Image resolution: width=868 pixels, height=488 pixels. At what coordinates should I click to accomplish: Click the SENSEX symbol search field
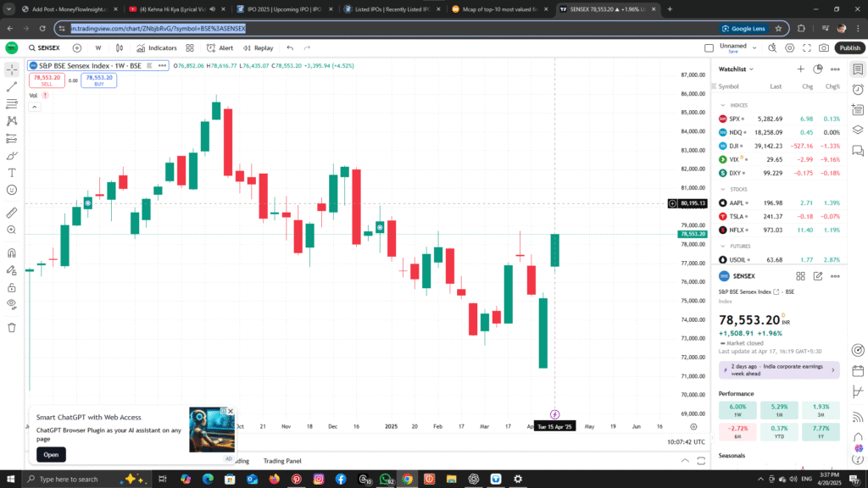(x=45, y=48)
